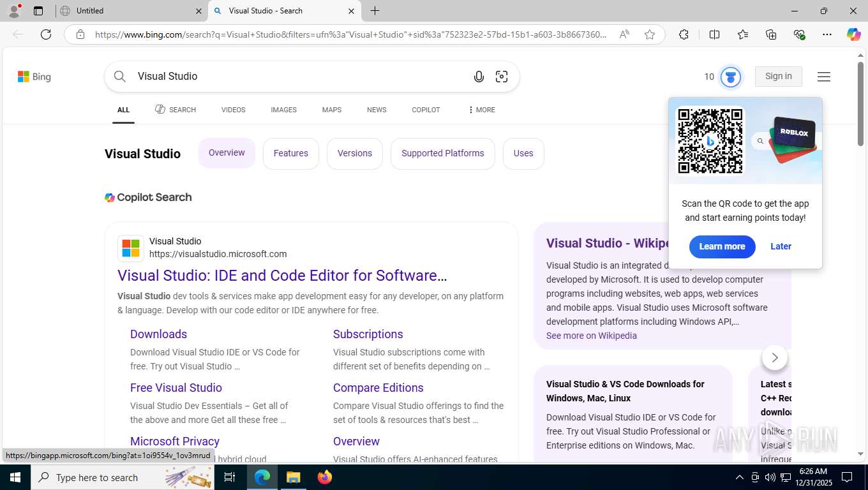Click the Sign in button
The image size is (868, 490).
click(779, 77)
